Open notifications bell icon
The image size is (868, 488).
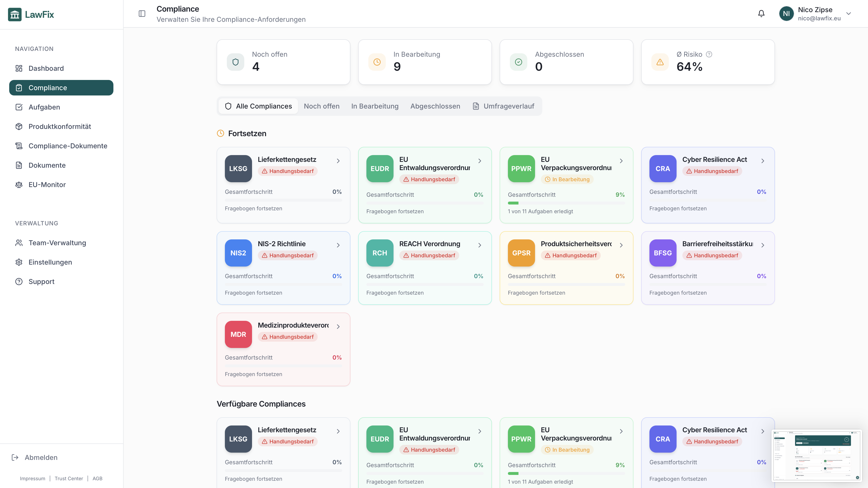[761, 14]
